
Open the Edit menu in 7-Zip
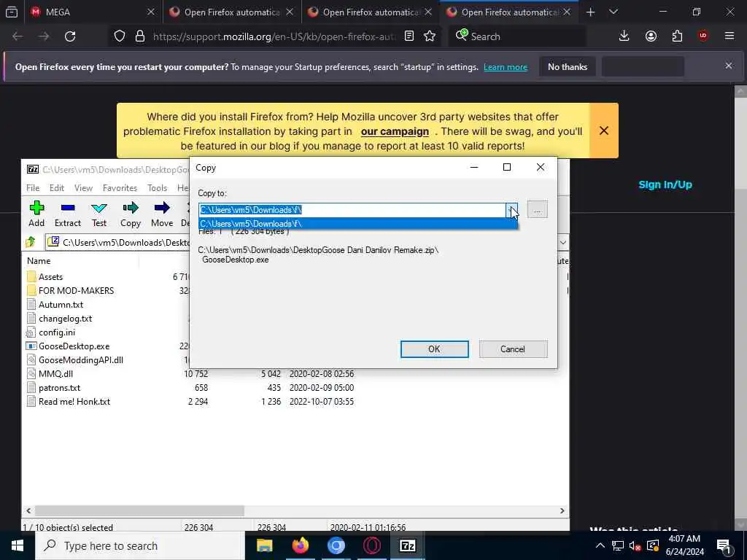57,188
